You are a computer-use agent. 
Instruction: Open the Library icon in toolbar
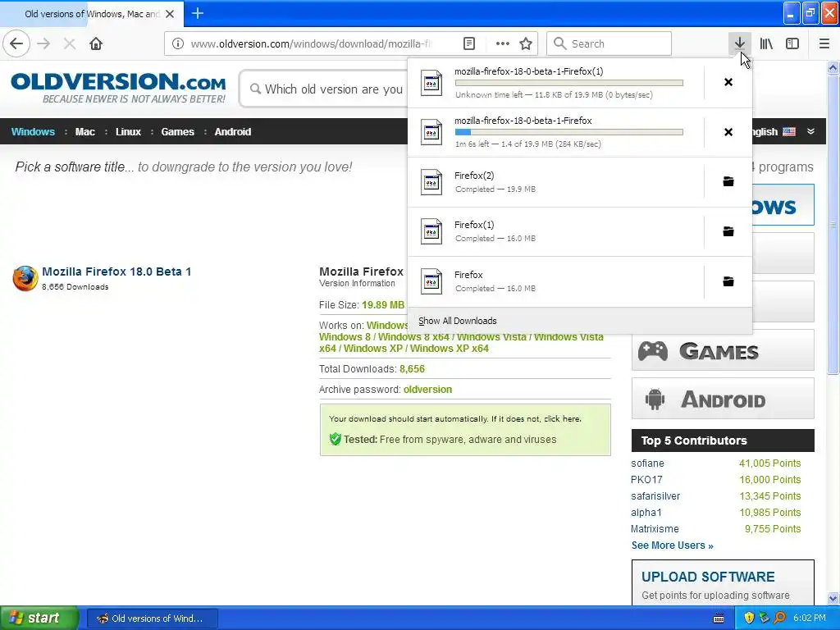(x=766, y=43)
